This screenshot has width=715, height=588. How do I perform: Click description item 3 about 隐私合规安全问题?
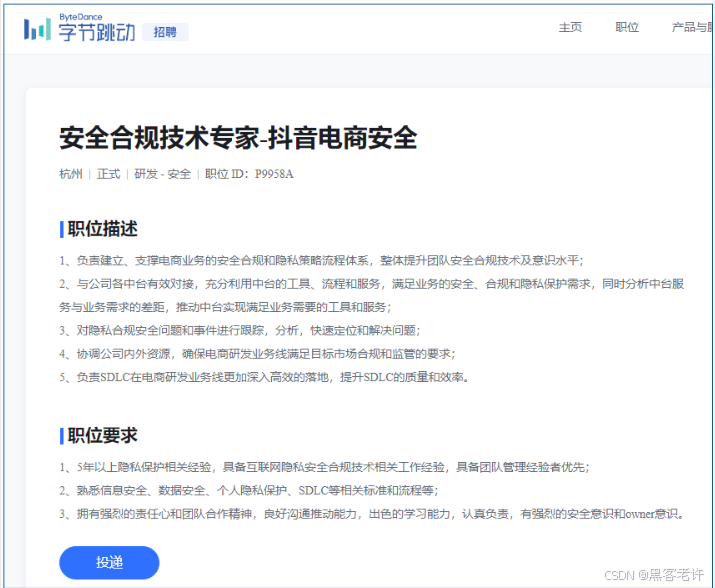240,330
